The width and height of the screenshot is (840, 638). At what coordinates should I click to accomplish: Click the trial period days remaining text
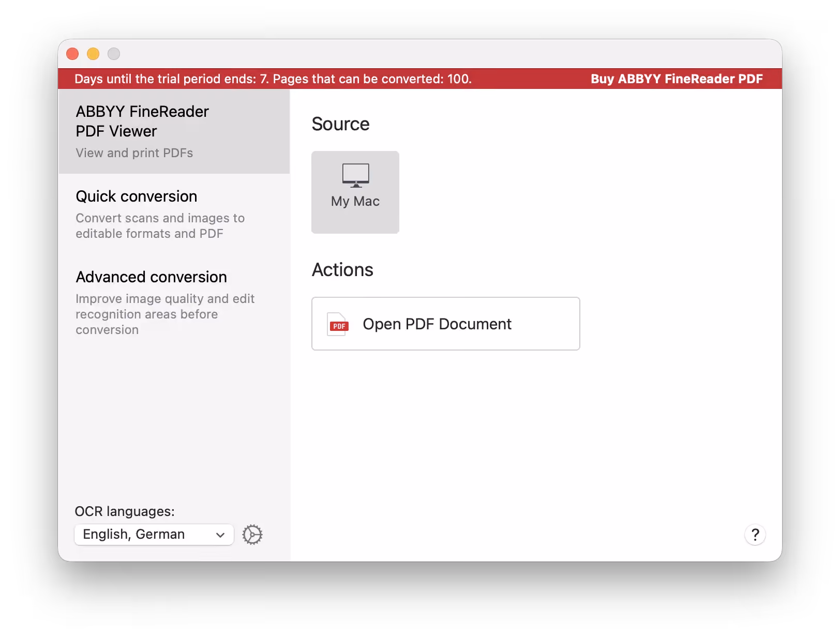click(273, 79)
